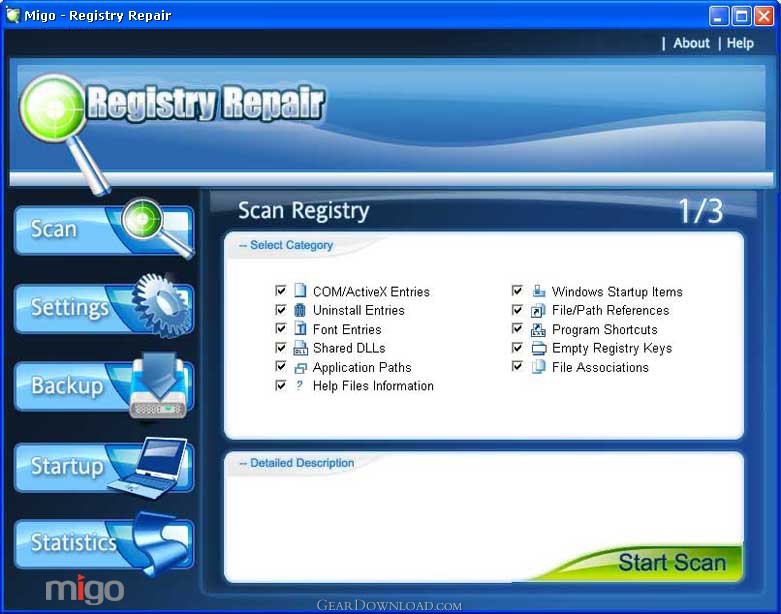Click the Windows Startup Items icon
Screen dimensions: 781x614
(538, 290)
